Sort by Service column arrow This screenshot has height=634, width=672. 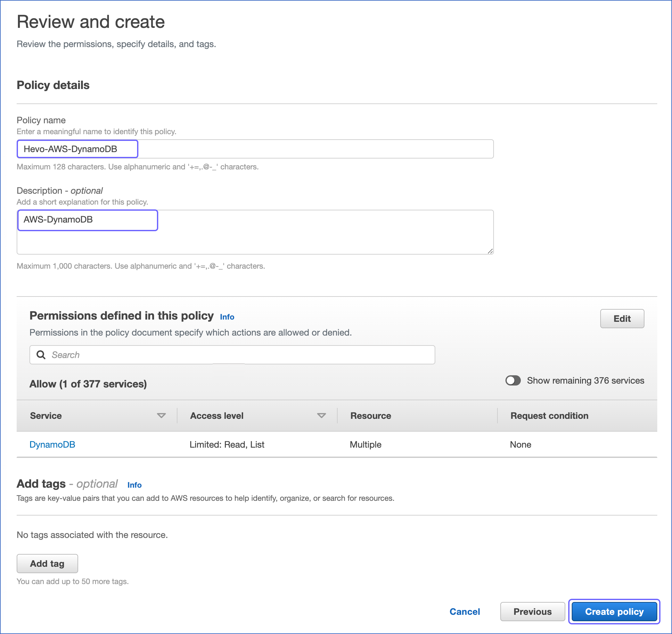pyautogui.click(x=161, y=415)
